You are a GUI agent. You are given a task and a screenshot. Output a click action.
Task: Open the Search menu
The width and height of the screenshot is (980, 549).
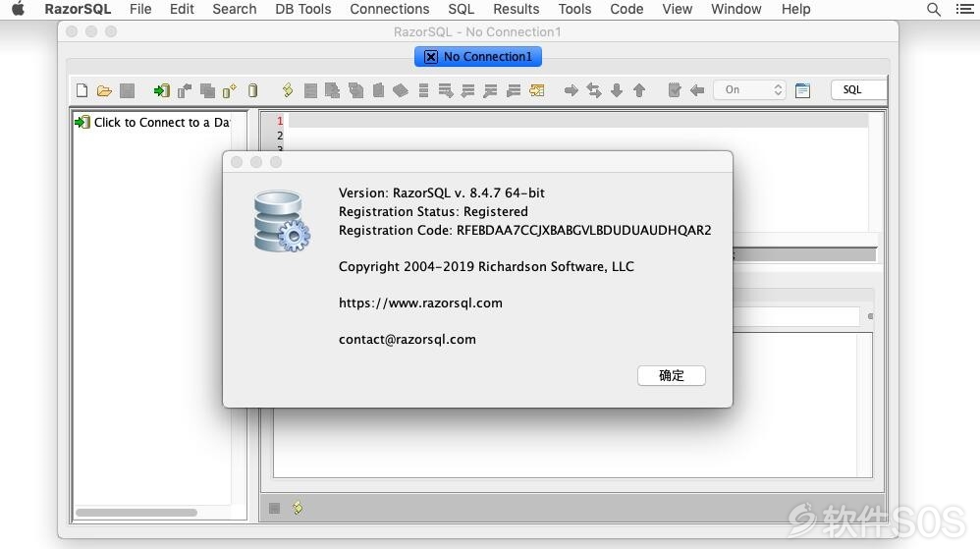(235, 10)
